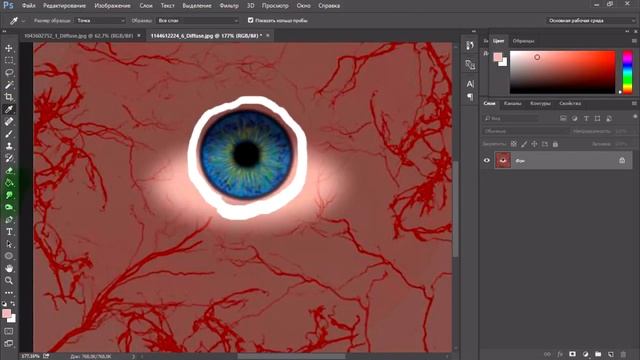Toggle Quick Mask mode
Viewport: 640px width, 360px height.
9,331
